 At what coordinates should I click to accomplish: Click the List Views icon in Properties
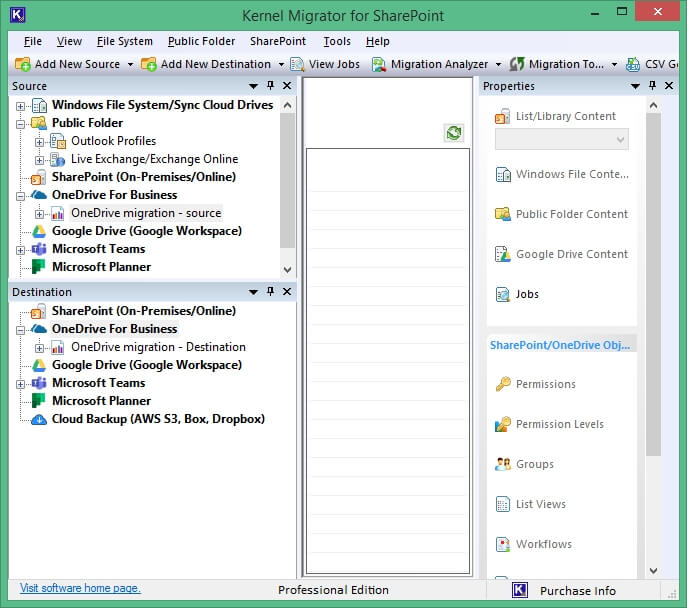(503, 504)
